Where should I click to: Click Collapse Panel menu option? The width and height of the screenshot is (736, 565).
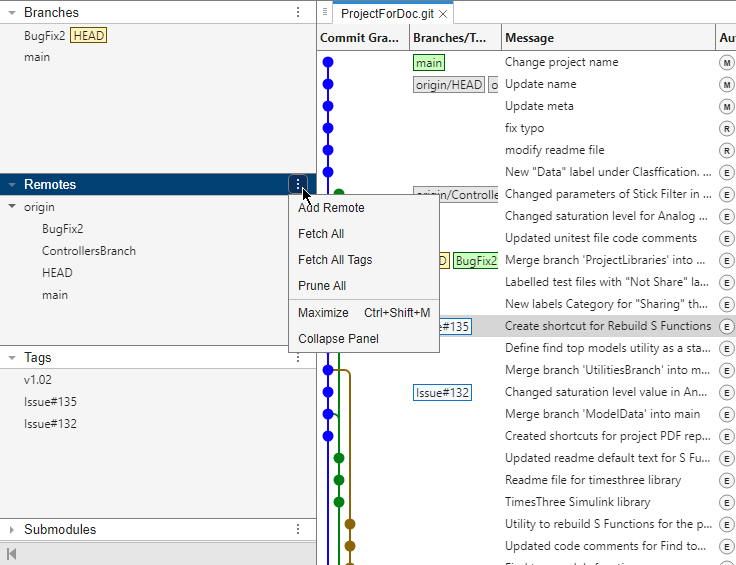pyautogui.click(x=338, y=339)
